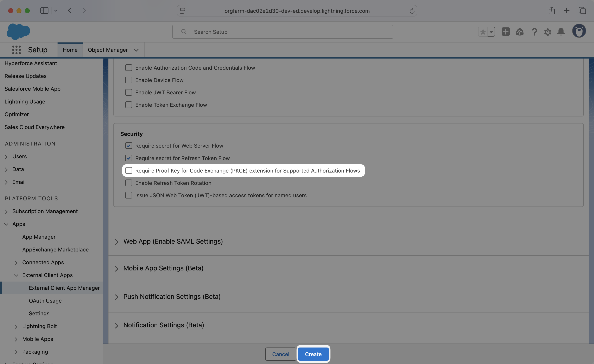594x364 pixels.
Task: Click the user profile avatar
Action: [x=579, y=31]
